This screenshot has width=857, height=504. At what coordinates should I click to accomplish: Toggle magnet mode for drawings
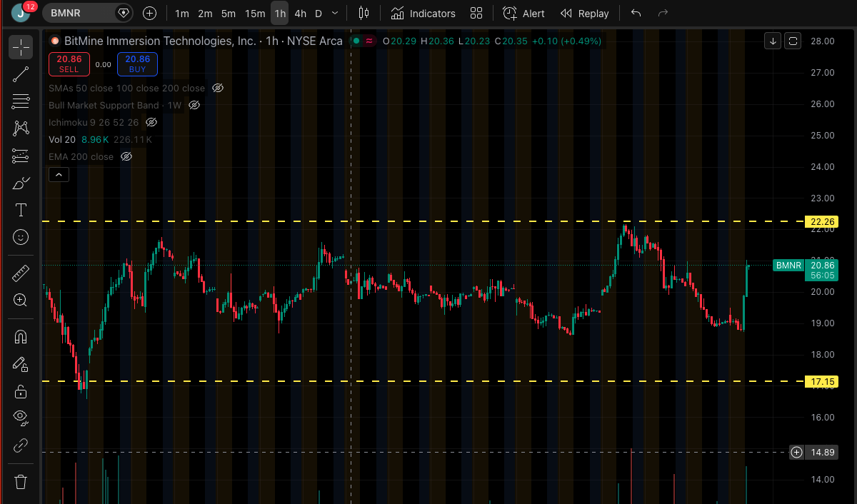[21, 336]
